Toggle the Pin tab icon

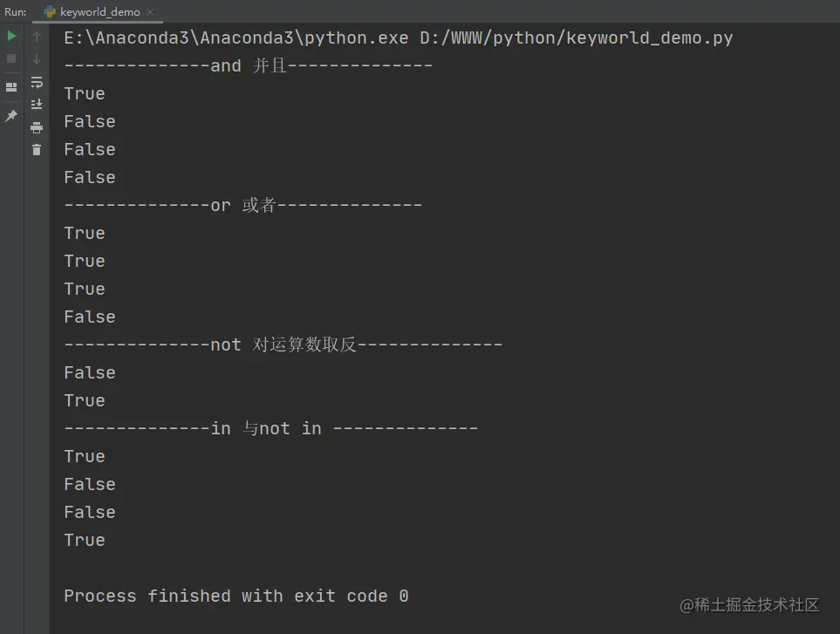click(x=11, y=115)
